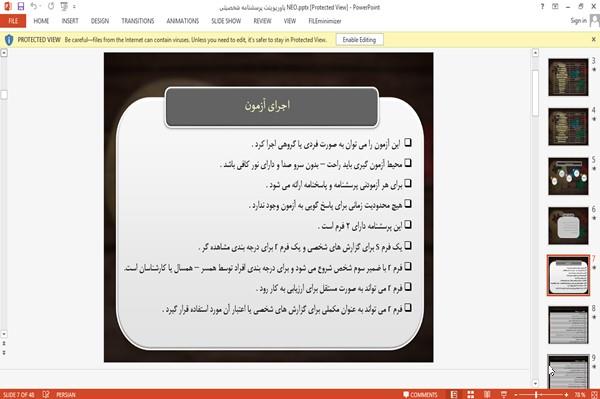Viewport: 600px width, 399px height.
Task: Open the Undo history dropdown arrow
Action: [41, 7]
